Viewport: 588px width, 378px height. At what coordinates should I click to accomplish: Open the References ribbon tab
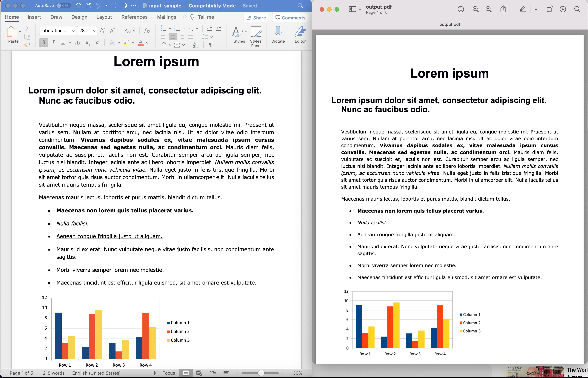(135, 17)
